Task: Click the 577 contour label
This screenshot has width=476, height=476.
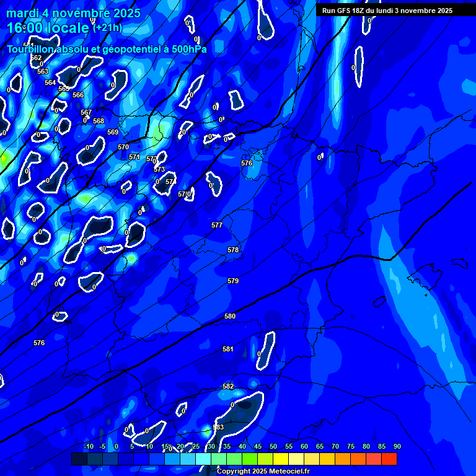Action: pyautogui.click(x=217, y=225)
